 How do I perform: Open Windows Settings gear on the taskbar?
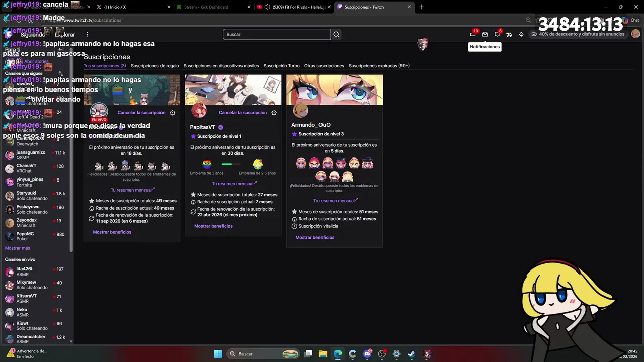coord(396,354)
